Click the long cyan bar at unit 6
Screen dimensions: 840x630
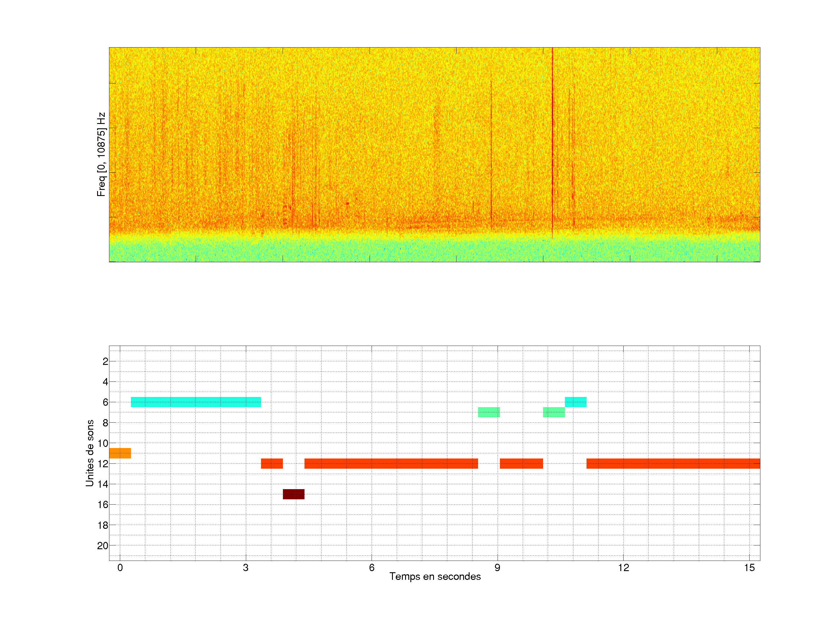point(196,402)
